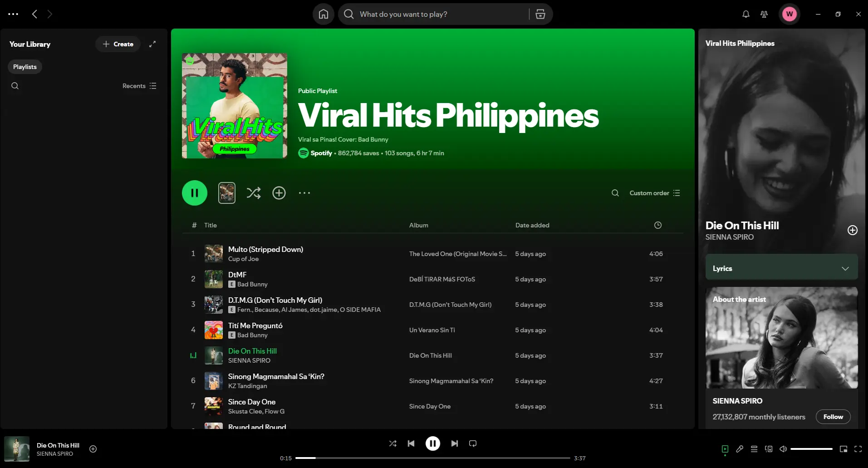
Task: Select the Playlists filter chip
Action: point(25,67)
